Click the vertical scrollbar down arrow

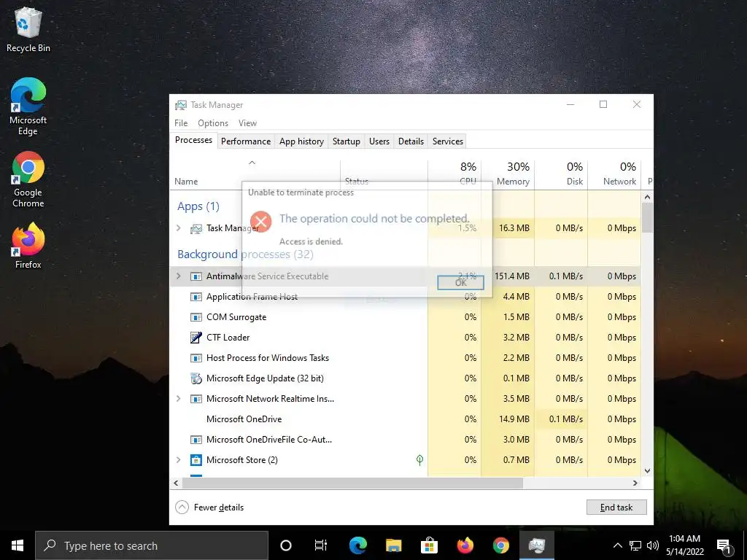(x=648, y=471)
